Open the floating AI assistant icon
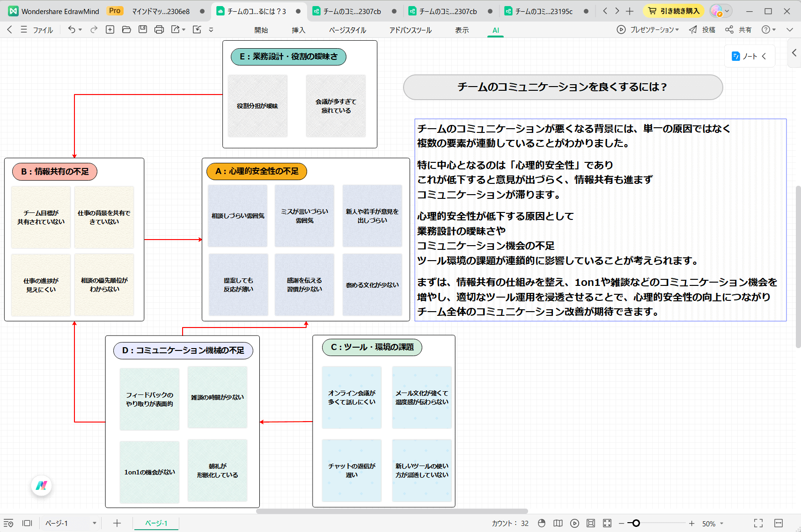This screenshot has height=532, width=801. click(42, 485)
